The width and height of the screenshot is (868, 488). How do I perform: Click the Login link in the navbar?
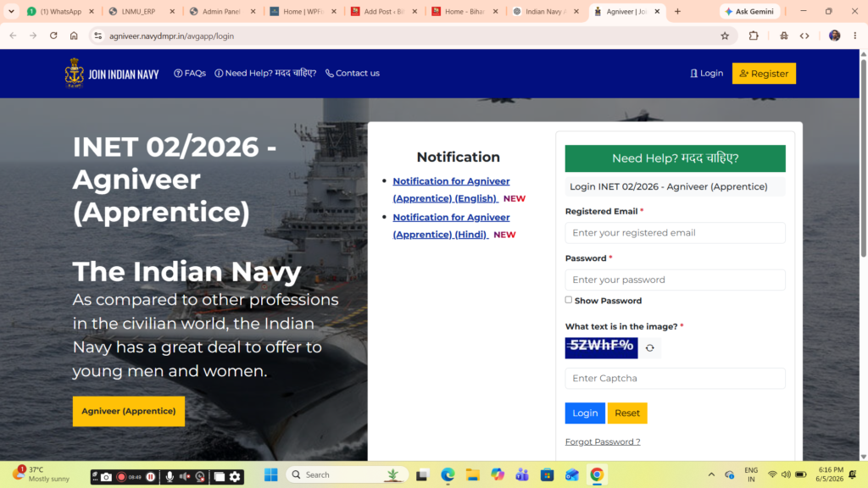click(706, 73)
